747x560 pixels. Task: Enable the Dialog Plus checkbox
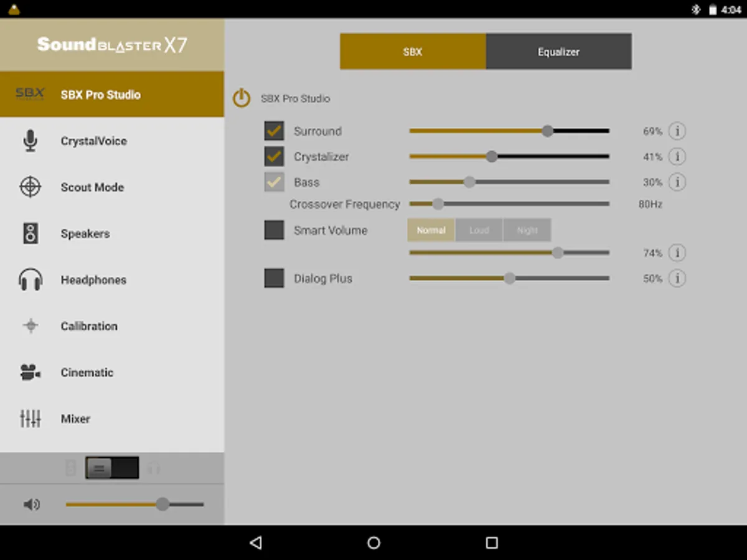(x=274, y=278)
